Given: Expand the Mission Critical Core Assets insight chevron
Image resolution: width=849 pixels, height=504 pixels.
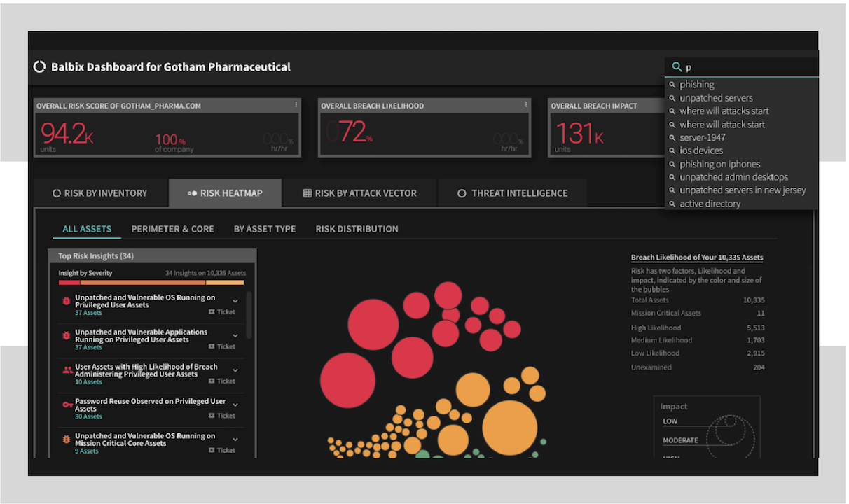Looking at the screenshot, I should tap(235, 440).
